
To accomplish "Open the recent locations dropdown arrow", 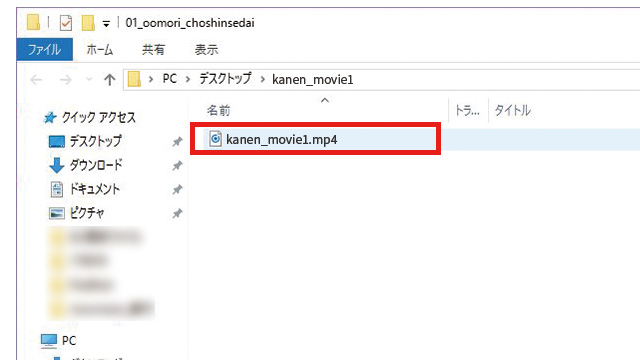I will point(89,80).
